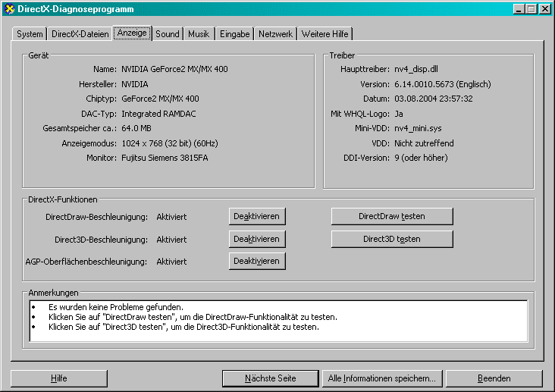Click the Integrated RAMDAC text
Screen dimensions: 555x392
coord(158,114)
